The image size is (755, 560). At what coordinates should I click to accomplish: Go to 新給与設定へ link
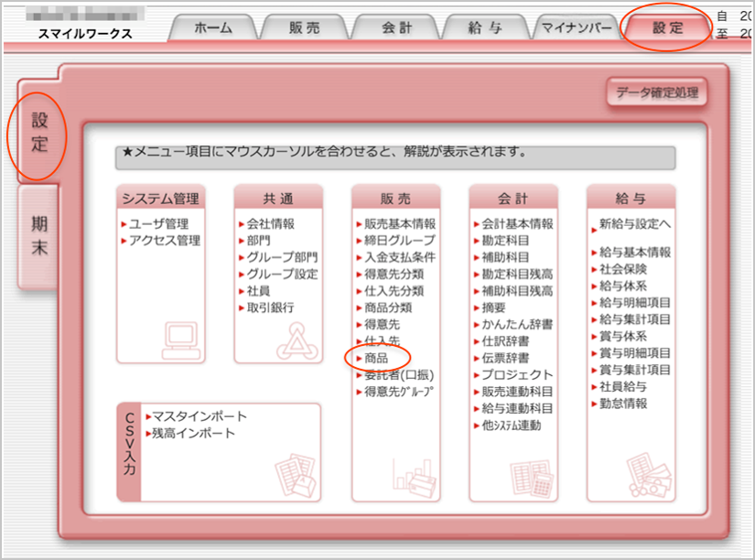635,224
